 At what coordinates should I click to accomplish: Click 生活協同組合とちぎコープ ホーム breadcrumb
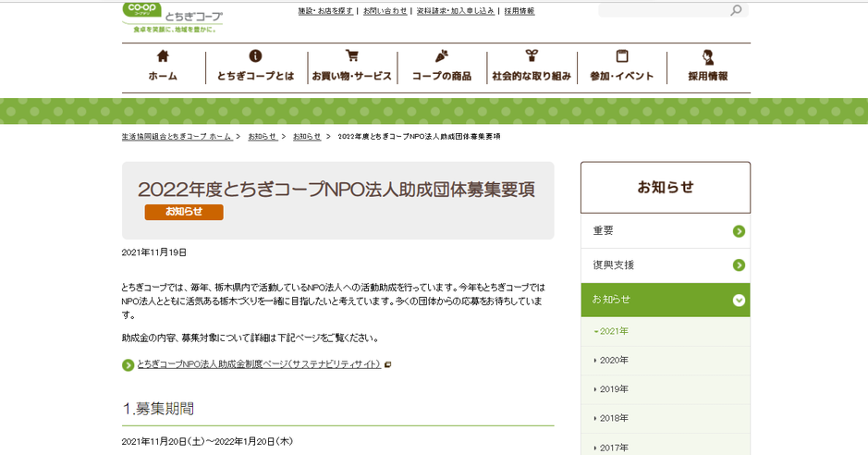[x=177, y=136]
